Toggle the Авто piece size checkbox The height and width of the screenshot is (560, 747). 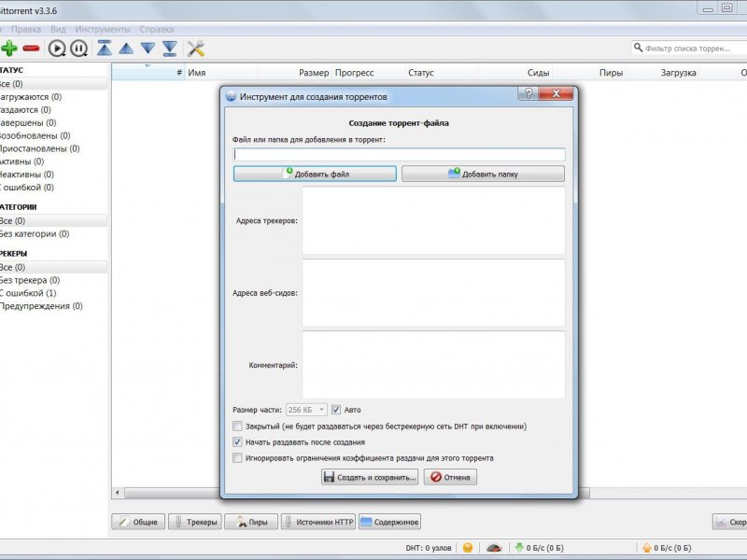coord(336,410)
